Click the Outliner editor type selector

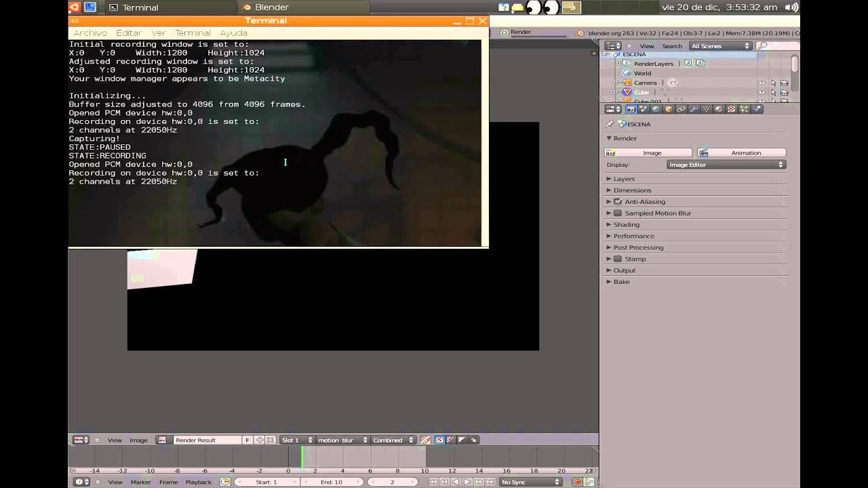613,46
